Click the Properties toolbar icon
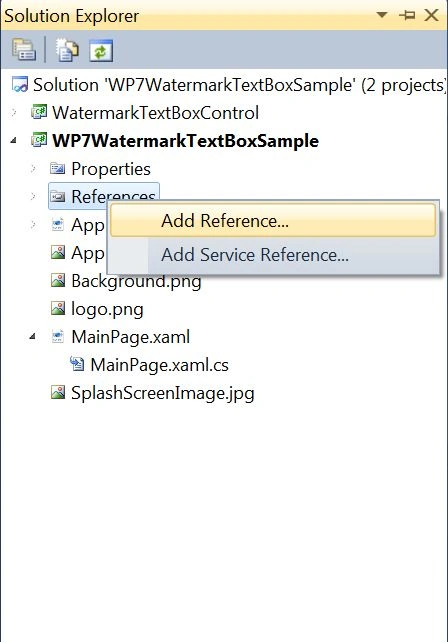This screenshot has width=448, height=642. coord(24,50)
